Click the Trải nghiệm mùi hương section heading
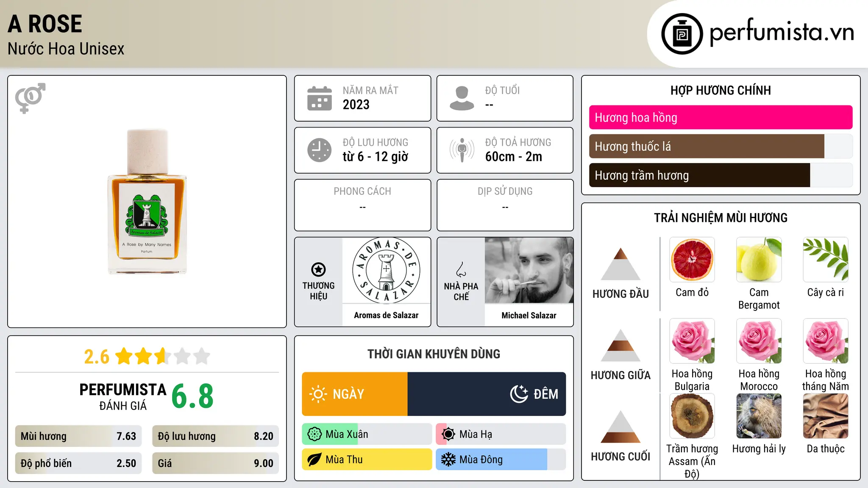868x488 pixels. click(721, 218)
